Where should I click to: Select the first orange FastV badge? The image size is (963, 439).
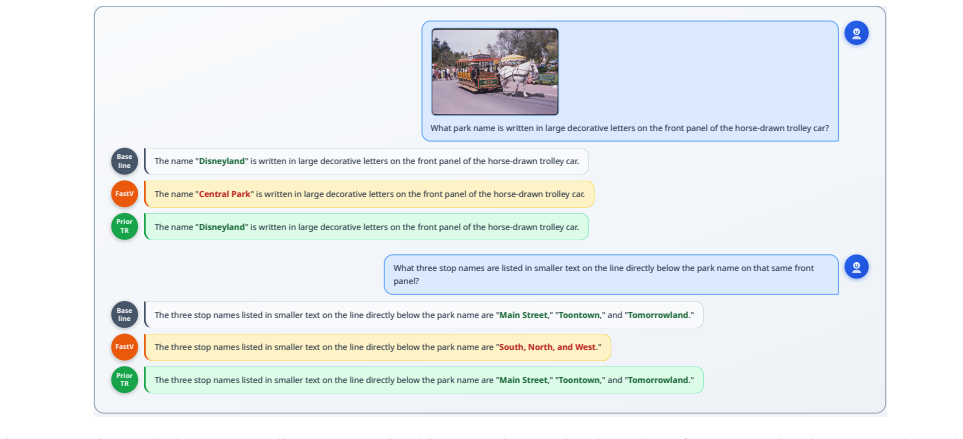pos(125,194)
